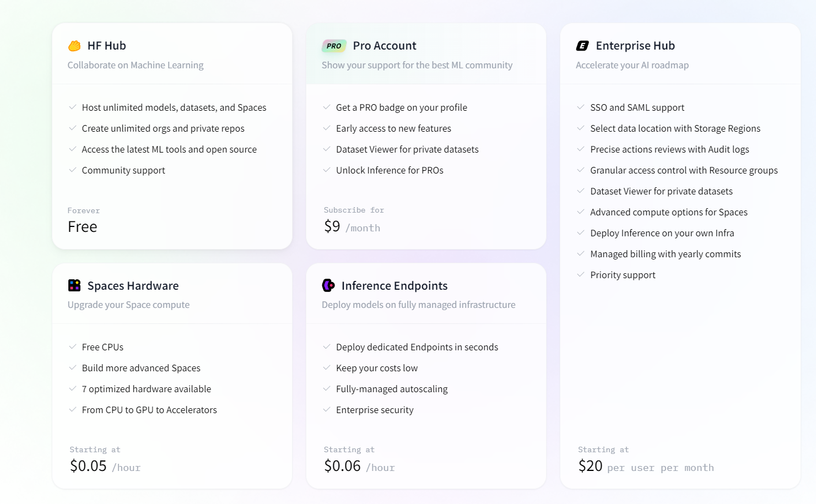Screen dimensions: 816x504
Task: Click checkmark next to Free CPUs
Action: tap(72, 346)
